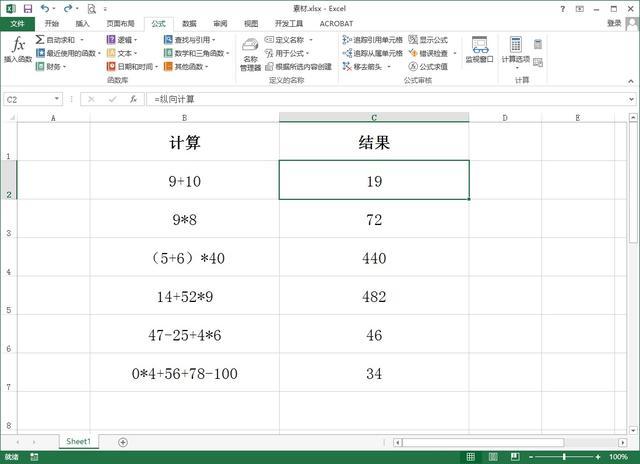640x464 pixels.
Task: Click the zoom slider handle
Action: pos(564,457)
